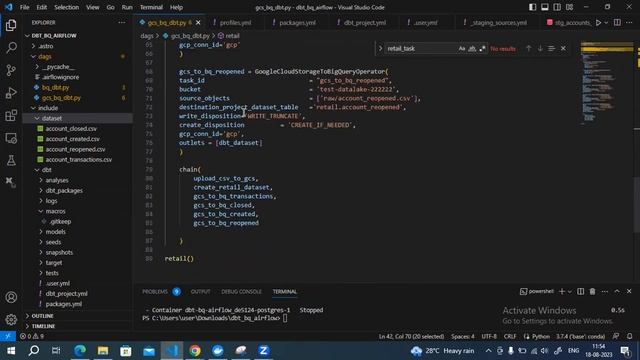Switch to the dbt_project.yml editor tab
This screenshot has height=360, width=640.
pos(364,22)
